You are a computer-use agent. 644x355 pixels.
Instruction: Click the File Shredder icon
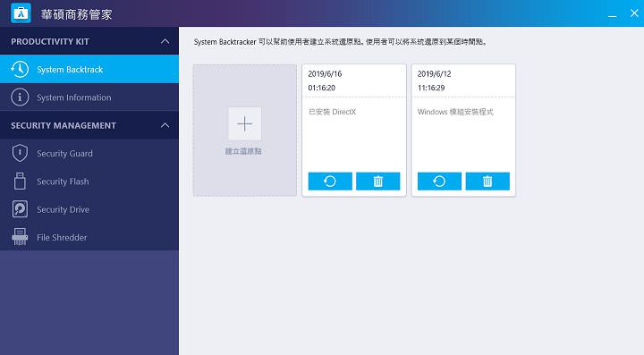(x=20, y=237)
